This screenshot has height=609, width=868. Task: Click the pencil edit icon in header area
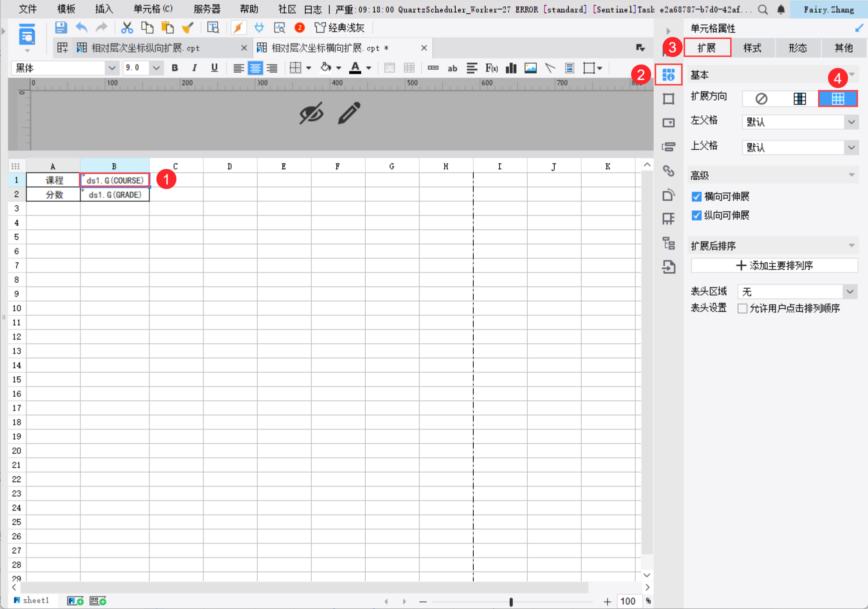pos(349,113)
